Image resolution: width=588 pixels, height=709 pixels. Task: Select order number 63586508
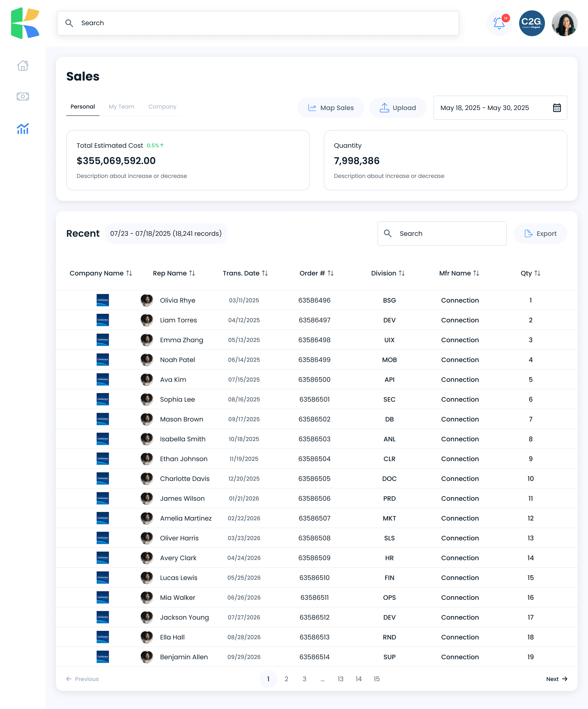314,538
